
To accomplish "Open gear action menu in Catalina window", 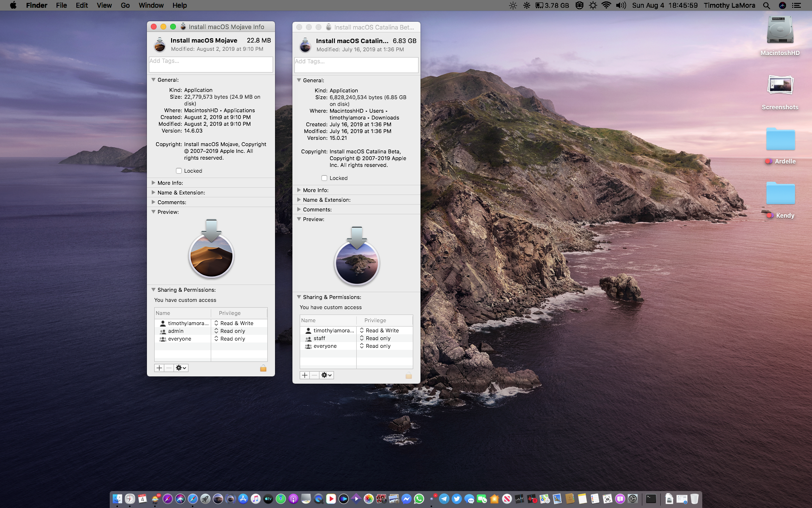I will [x=326, y=375].
